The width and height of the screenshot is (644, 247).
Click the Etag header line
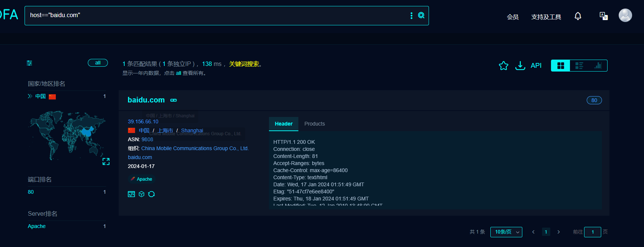tap(304, 191)
